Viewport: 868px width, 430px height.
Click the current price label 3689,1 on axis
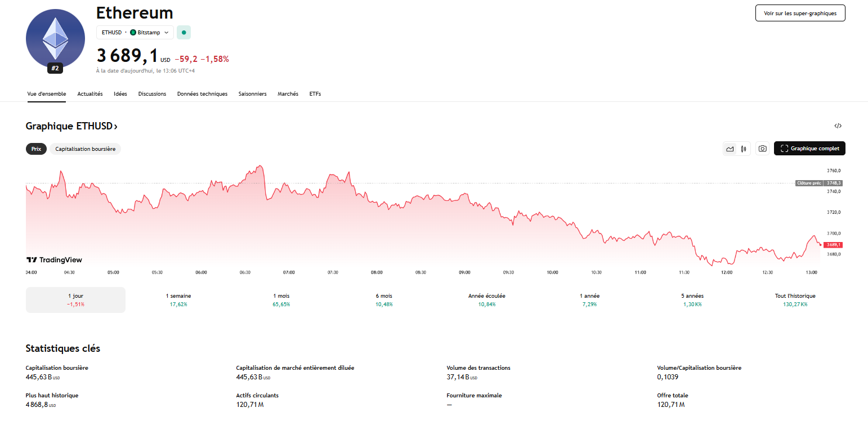click(x=833, y=245)
